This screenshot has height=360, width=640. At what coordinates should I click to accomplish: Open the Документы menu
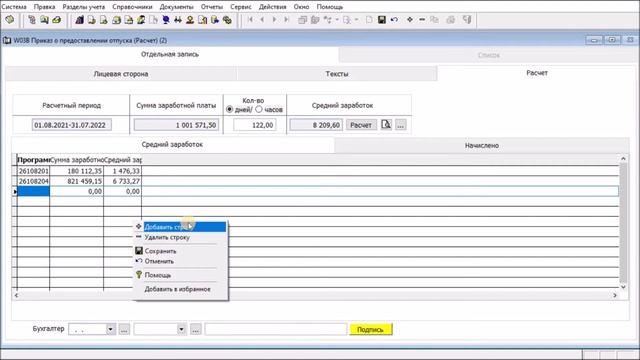177,7
